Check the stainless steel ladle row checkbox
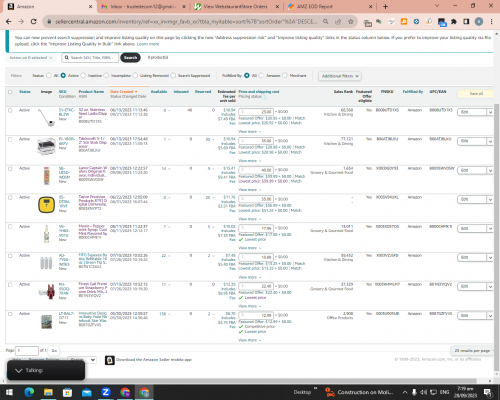This screenshot has height=400, width=500. point(10,110)
